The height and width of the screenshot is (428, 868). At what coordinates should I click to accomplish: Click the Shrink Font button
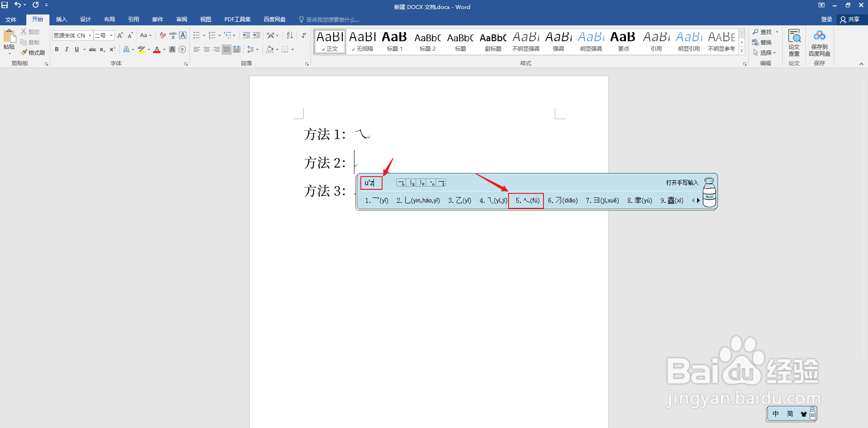(130, 35)
